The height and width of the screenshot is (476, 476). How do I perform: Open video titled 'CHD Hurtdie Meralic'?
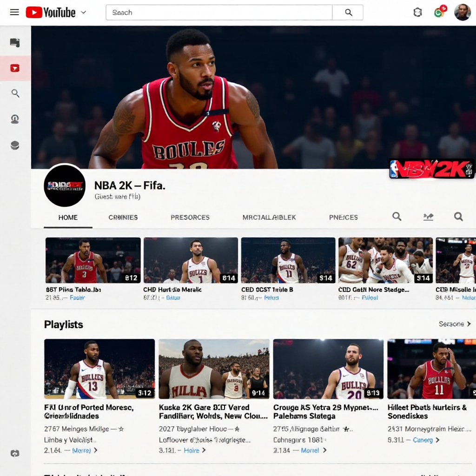(172, 290)
